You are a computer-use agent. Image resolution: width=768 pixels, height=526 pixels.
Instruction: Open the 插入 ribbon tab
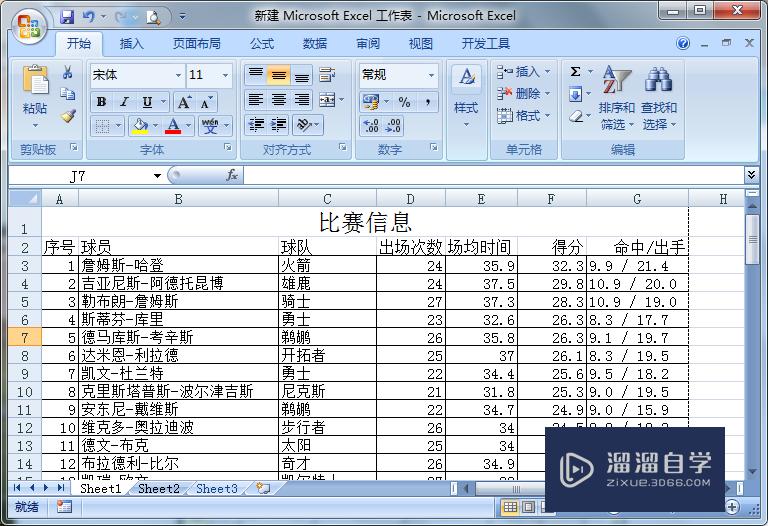tap(132, 44)
